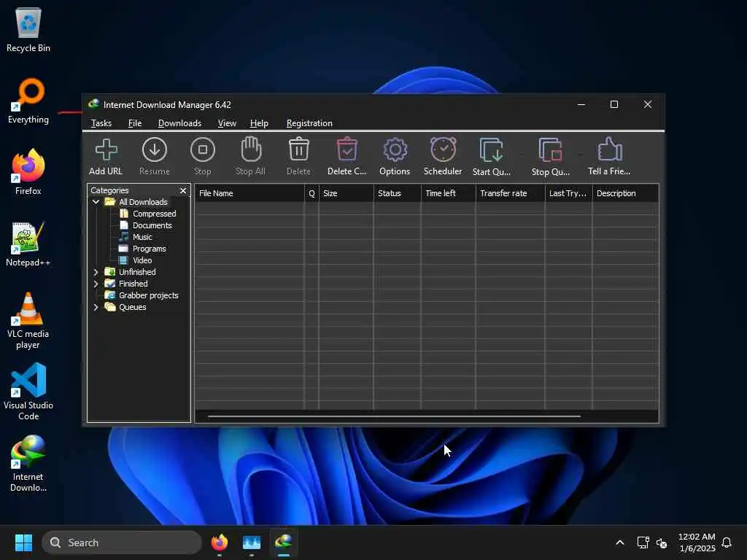Click the Firefox icon in the taskbar
Viewport: 747px width, 560px height.
219,542
